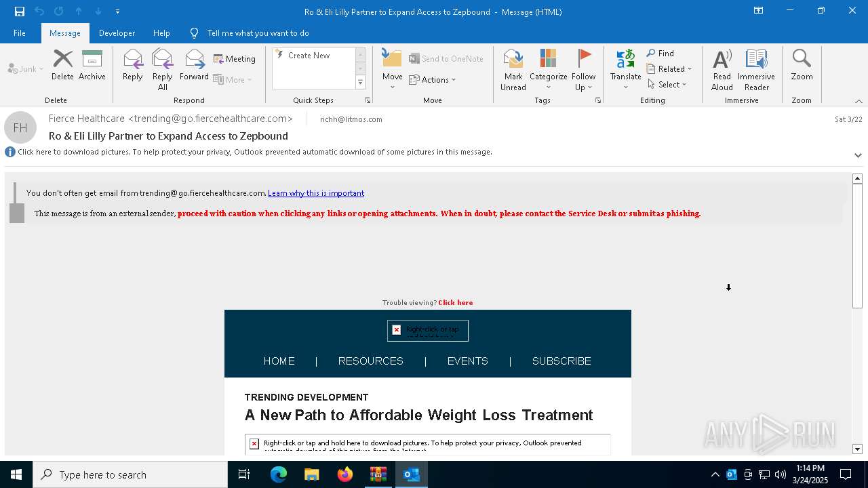Open the File menu
Image resolution: width=868 pixels, height=488 pixels.
coord(20,33)
